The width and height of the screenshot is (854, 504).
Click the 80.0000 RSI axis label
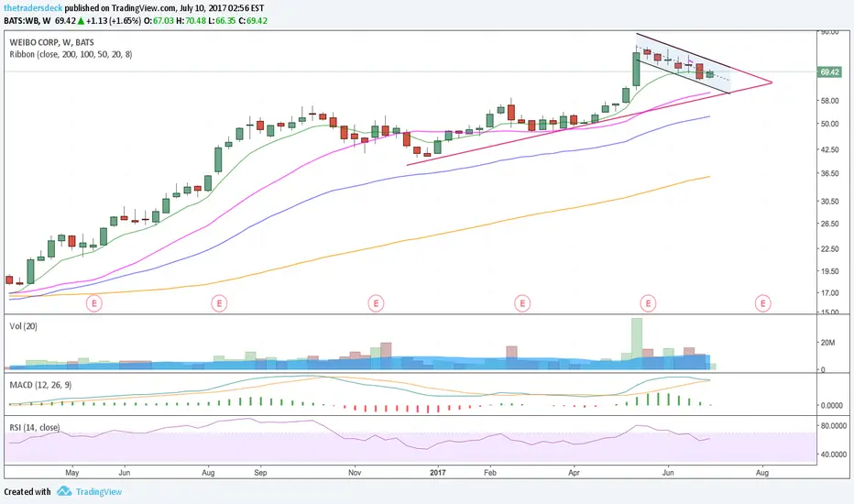tap(833, 425)
